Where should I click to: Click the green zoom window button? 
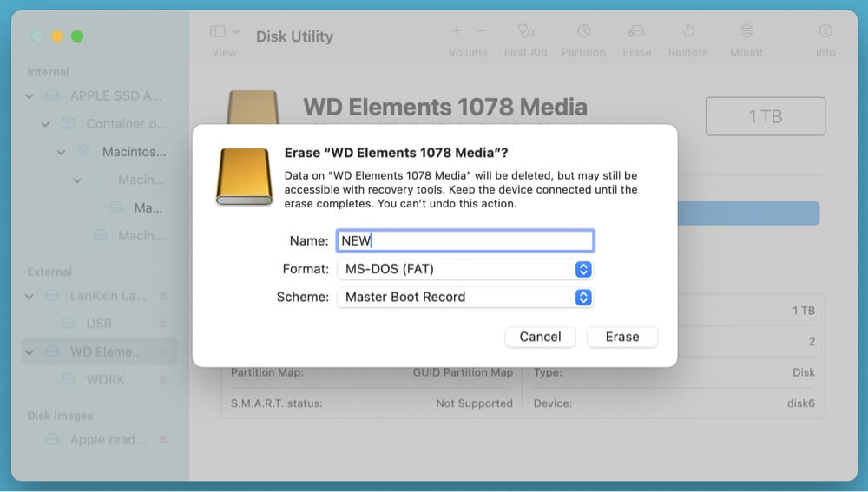[x=77, y=36]
